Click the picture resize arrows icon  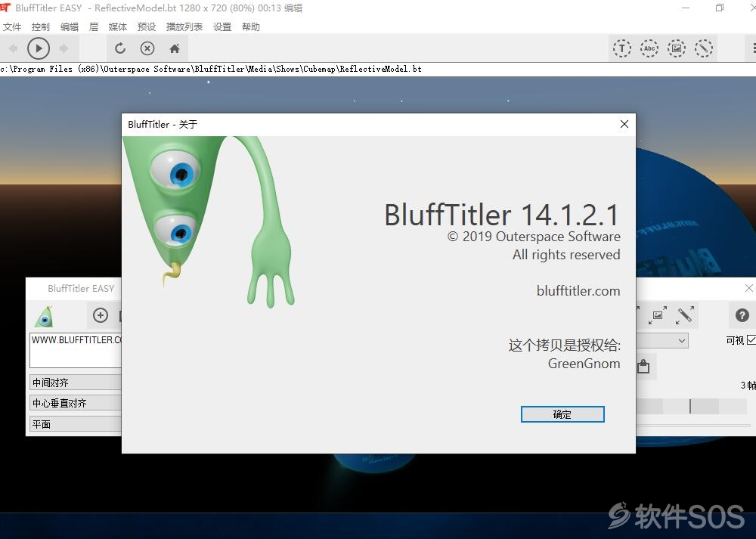(658, 315)
